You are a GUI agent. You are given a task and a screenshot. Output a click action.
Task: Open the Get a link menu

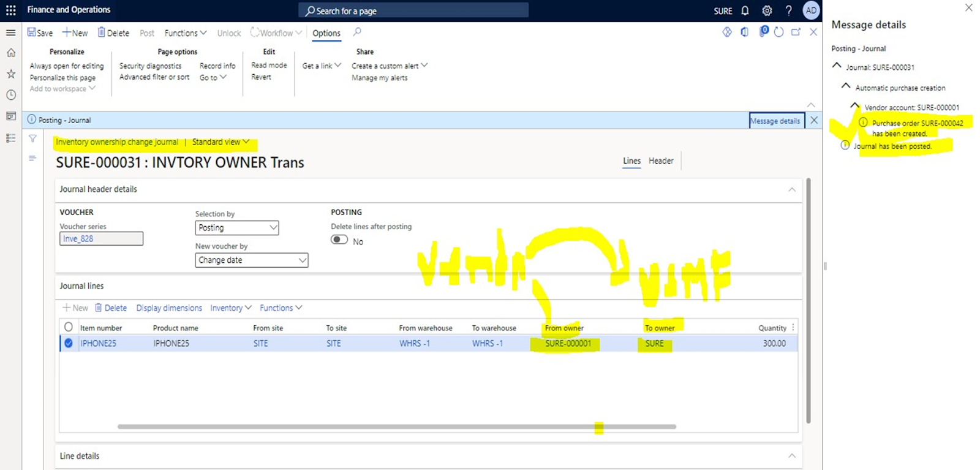[x=322, y=66]
